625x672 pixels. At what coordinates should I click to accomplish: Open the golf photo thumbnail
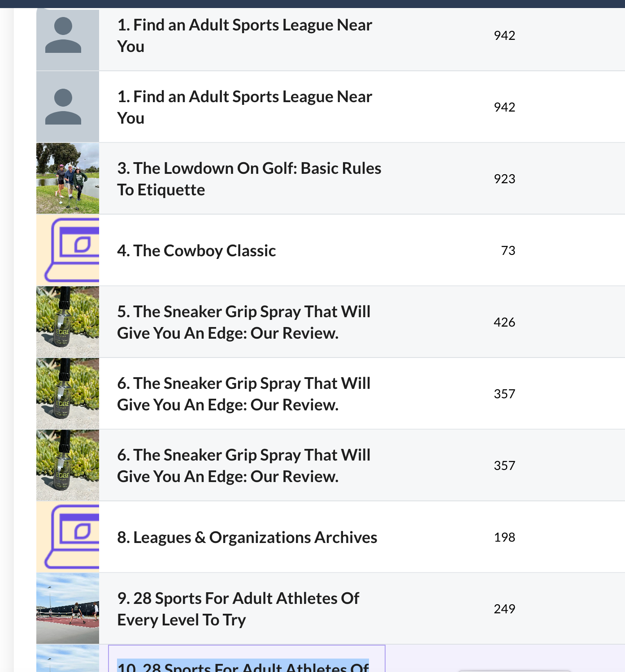[68, 178]
